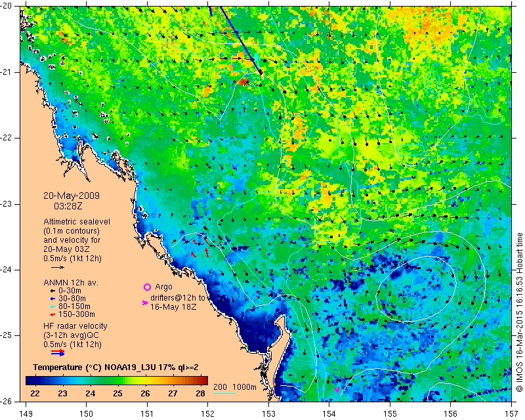The height and width of the screenshot is (420, 525).
Task: Click the date text 20-May-2009
Action: click(72, 196)
